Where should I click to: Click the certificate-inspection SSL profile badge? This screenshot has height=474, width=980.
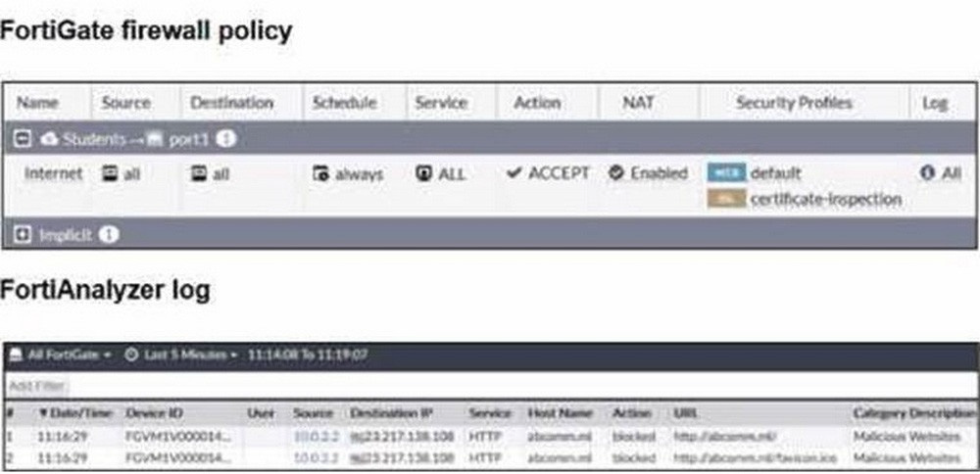(x=726, y=199)
